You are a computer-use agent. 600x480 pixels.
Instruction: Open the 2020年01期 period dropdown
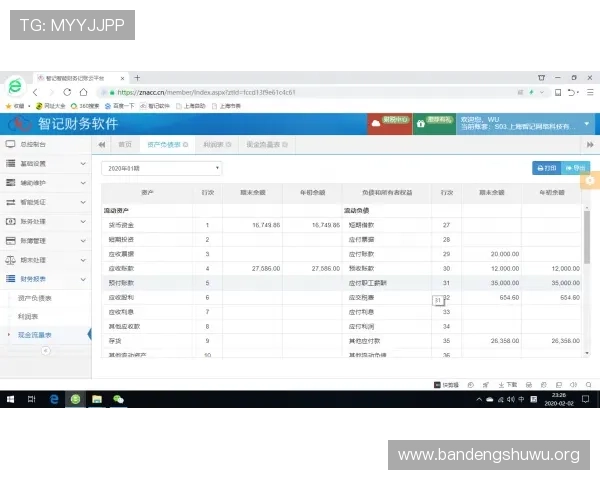[161, 168]
